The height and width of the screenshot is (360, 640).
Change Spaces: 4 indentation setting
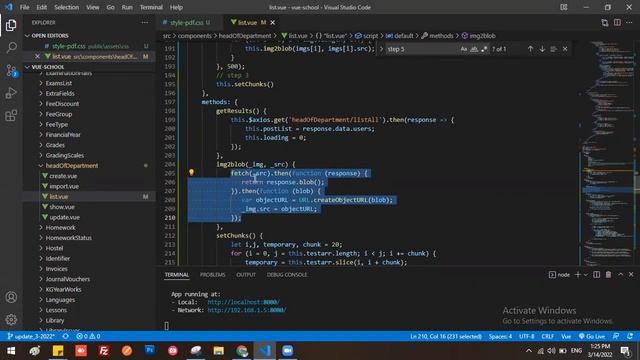click(500, 336)
